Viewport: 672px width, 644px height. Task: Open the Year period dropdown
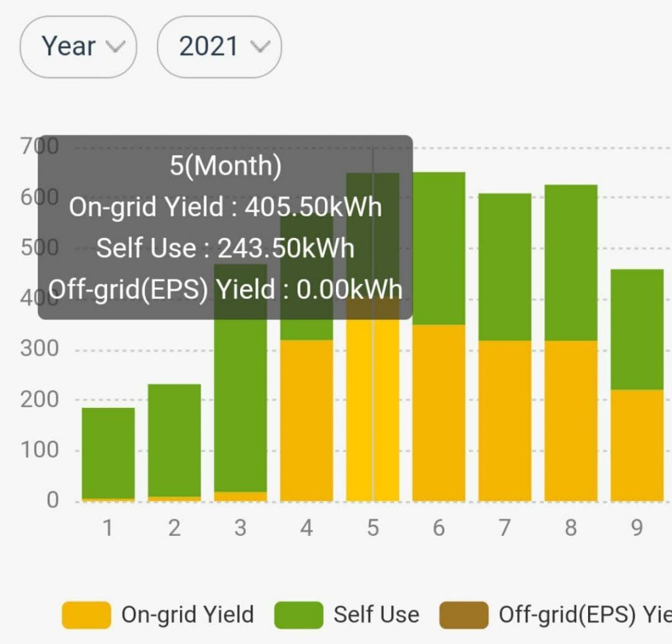pos(78,47)
